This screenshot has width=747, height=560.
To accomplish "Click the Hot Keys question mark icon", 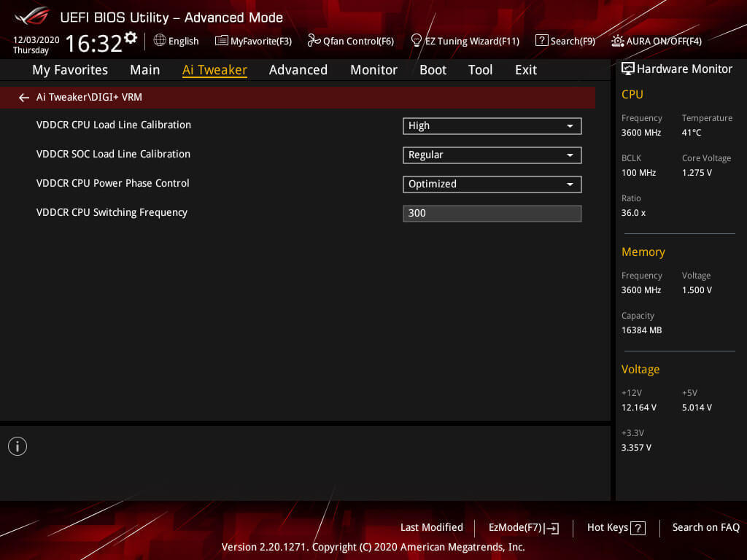I will pyautogui.click(x=638, y=528).
